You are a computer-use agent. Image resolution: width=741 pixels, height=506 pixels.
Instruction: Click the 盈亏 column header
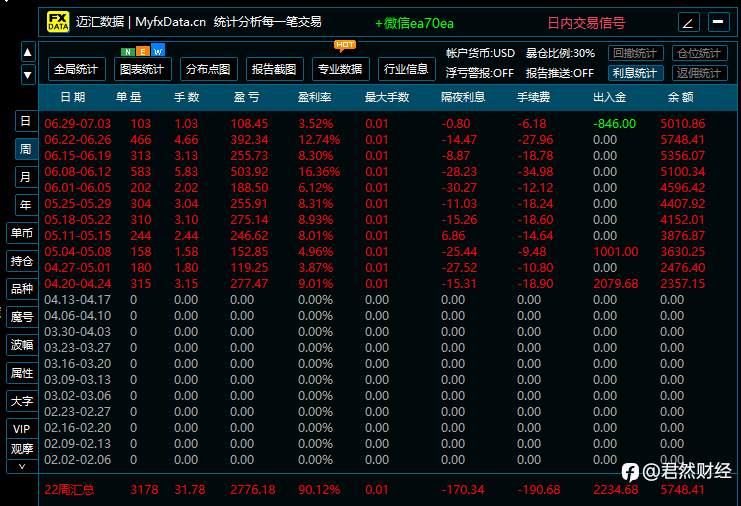tap(247, 97)
